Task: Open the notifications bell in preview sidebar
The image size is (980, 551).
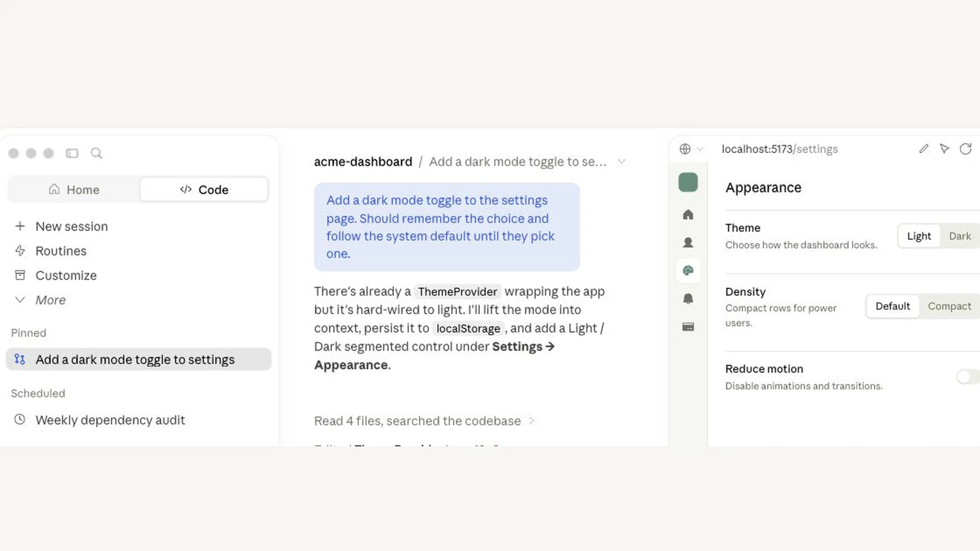Action: tap(688, 299)
